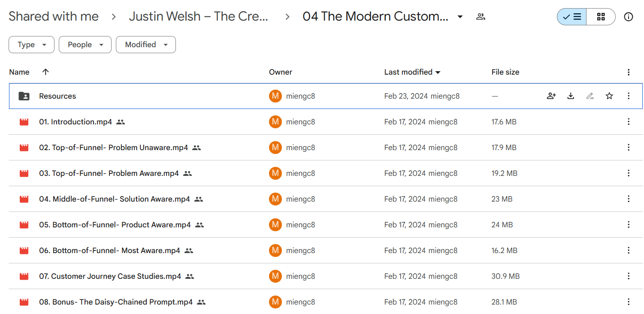Image resolution: width=644 pixels, height=314 pixels.
Task: Open 06. Bottom-of-Funnel- Most Aware.mp4
Action: click(109, 251)
